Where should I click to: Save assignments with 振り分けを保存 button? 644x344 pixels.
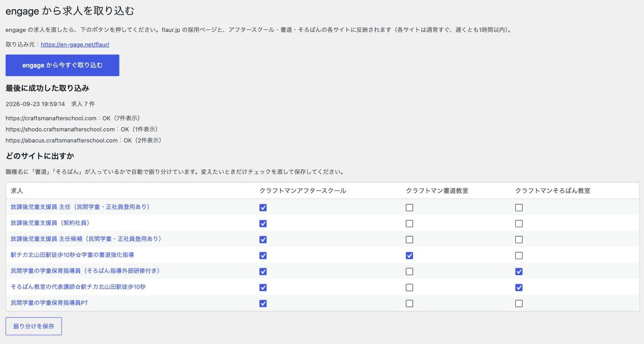coord(34,326)
